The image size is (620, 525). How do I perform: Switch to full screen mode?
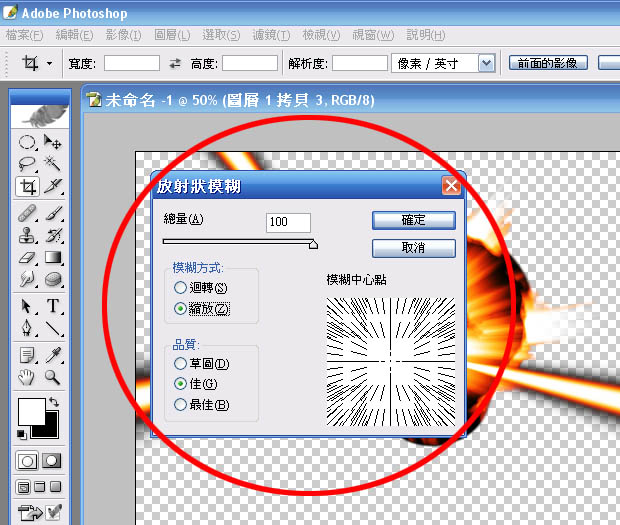[x=56, y=487]
